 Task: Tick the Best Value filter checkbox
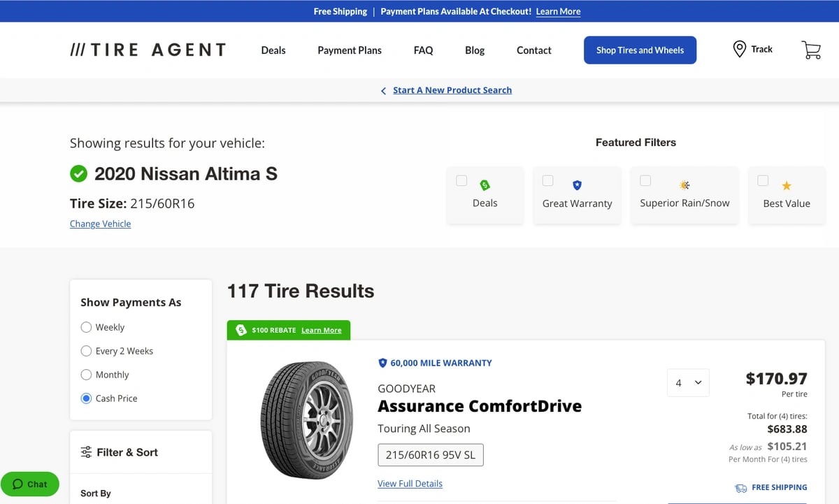[763, 180]
